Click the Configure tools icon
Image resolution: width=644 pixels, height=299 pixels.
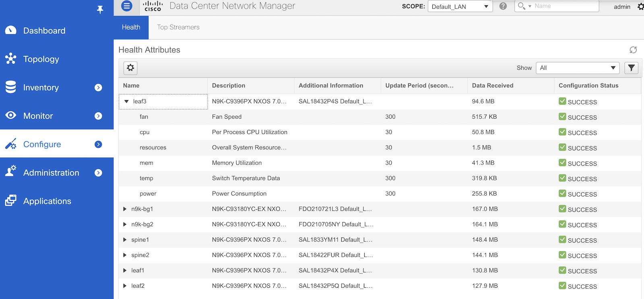tap(11, 144)
